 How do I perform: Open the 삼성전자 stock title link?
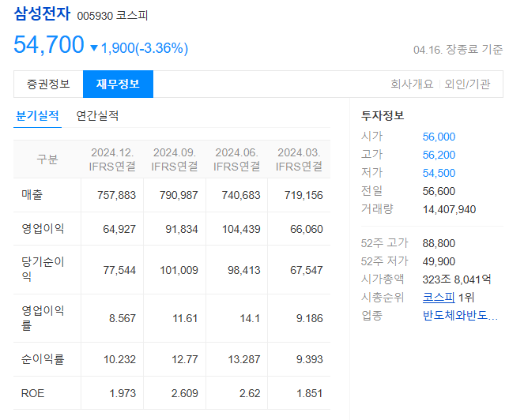click(x=42, y=14)
